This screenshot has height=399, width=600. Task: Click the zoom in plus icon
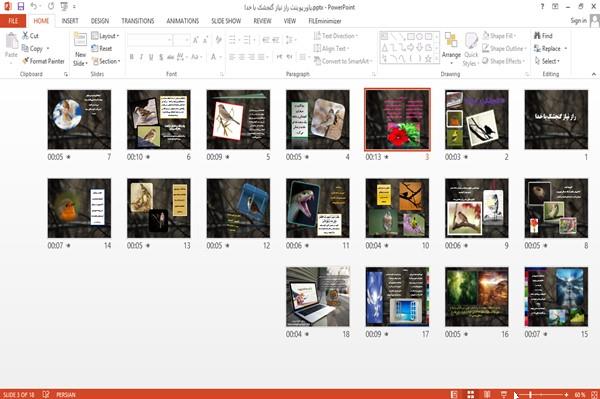coord(566,394)
